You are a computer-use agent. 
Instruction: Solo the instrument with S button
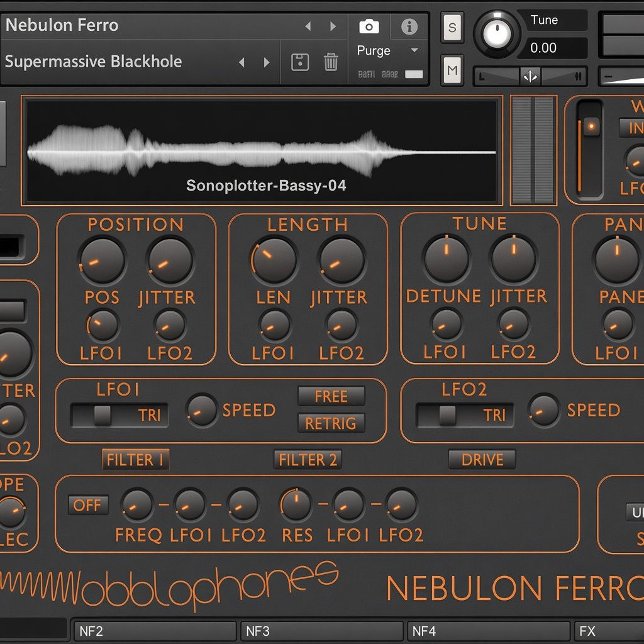point(452,28)
